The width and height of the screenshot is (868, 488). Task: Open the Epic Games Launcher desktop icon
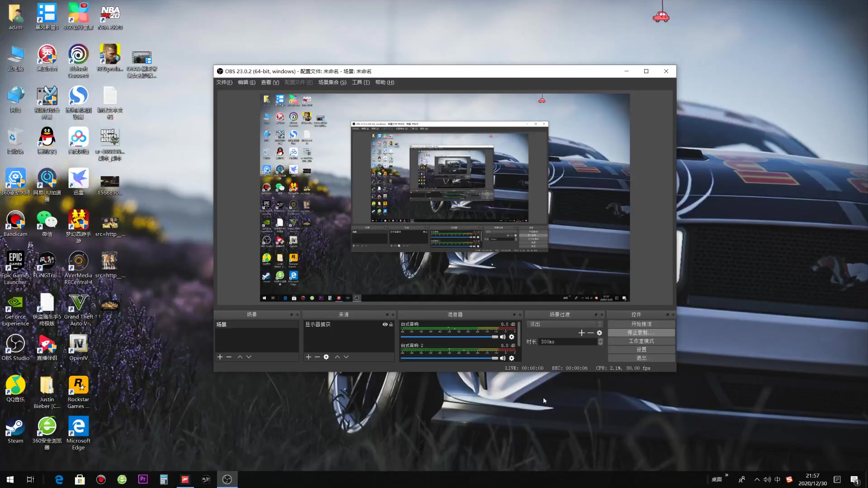(x=15, y=268)
